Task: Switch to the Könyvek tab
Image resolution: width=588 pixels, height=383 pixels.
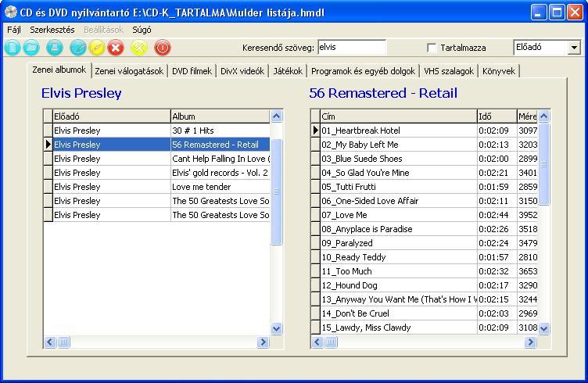Action: tap(499, 71)
